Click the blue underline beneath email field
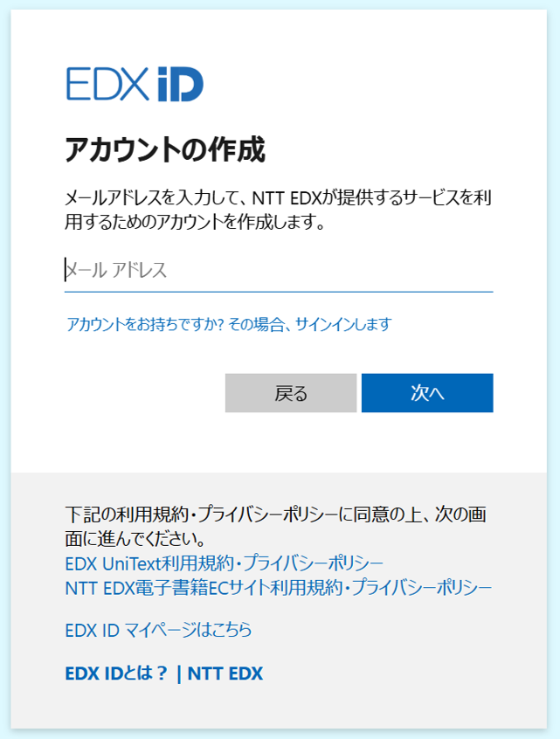This screenshot has width=560, height=739. [x=279, y=292]
